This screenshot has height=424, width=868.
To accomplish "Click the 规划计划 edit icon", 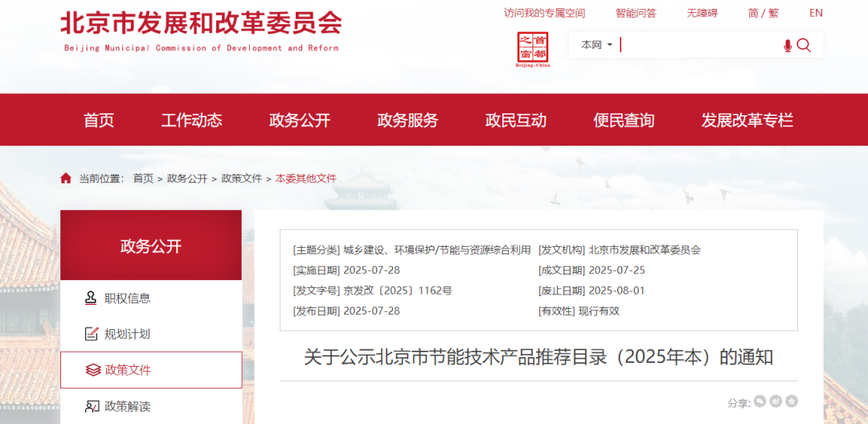I will click(91, 334).
